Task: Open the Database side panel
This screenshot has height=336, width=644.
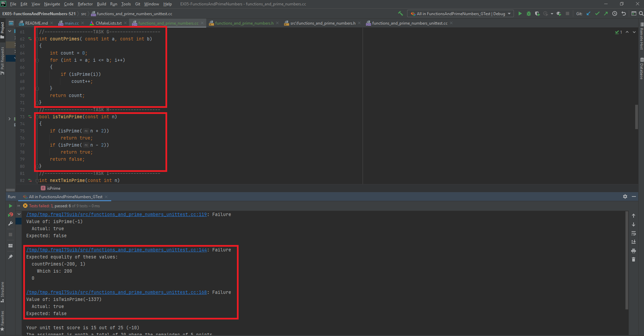Action: coord(641,68)
